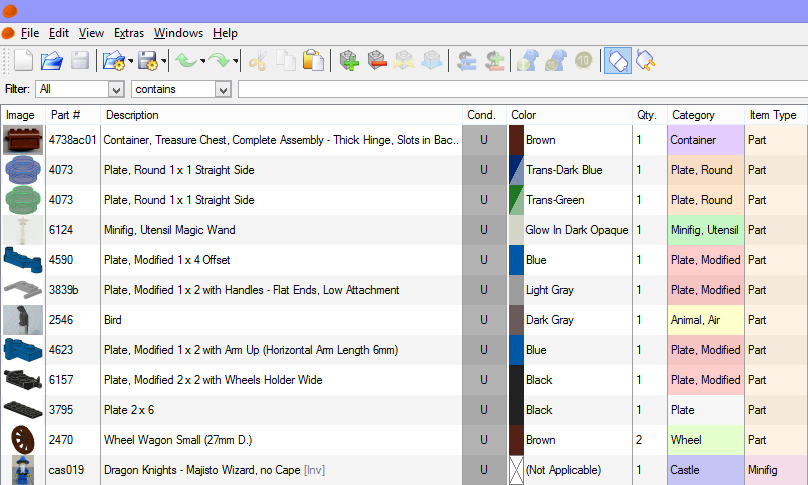This screenshot has height=485, width=808.
Task: Open the 'contains' filter dropdown
Action: (223, 90)
